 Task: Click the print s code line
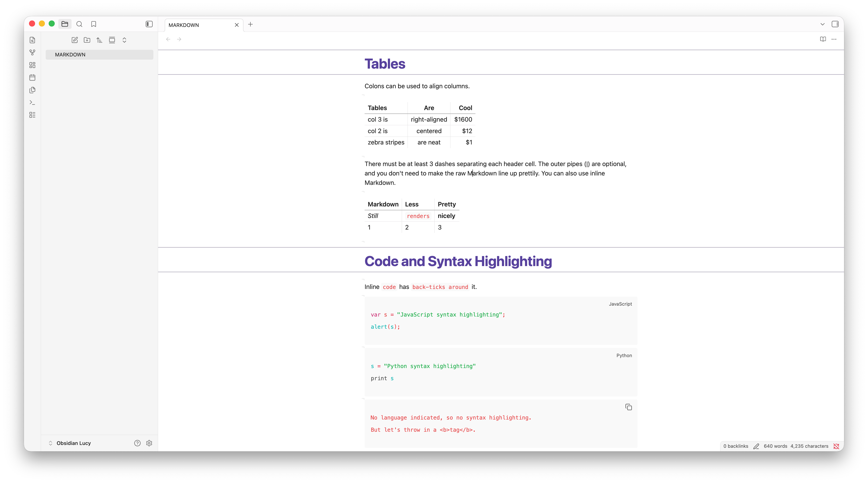pyautogui.click(x=382, y=378)
